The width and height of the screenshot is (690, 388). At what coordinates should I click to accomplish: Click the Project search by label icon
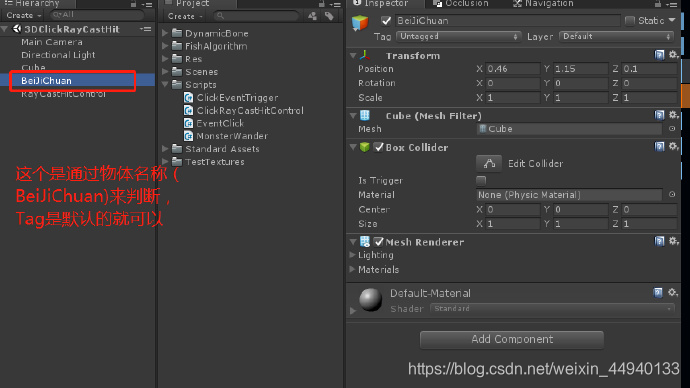point(329,16)
